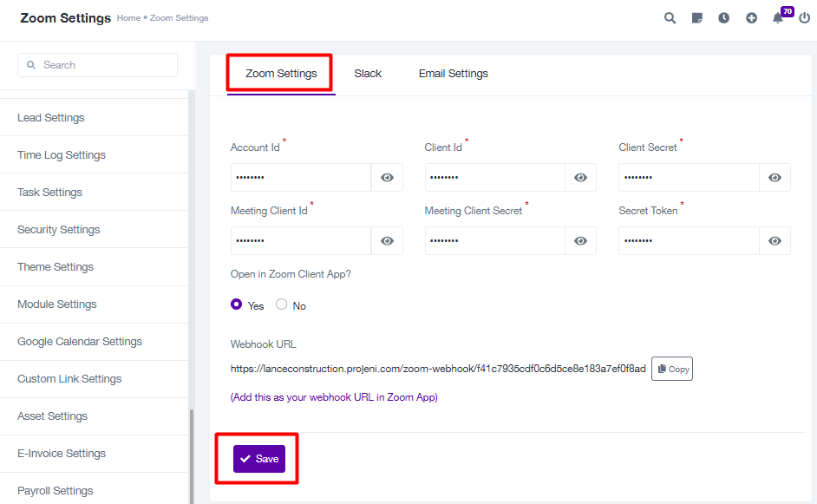Viewport: 817px width, 504px height.
Task: Click the webhook URL text
Action: 438,369
